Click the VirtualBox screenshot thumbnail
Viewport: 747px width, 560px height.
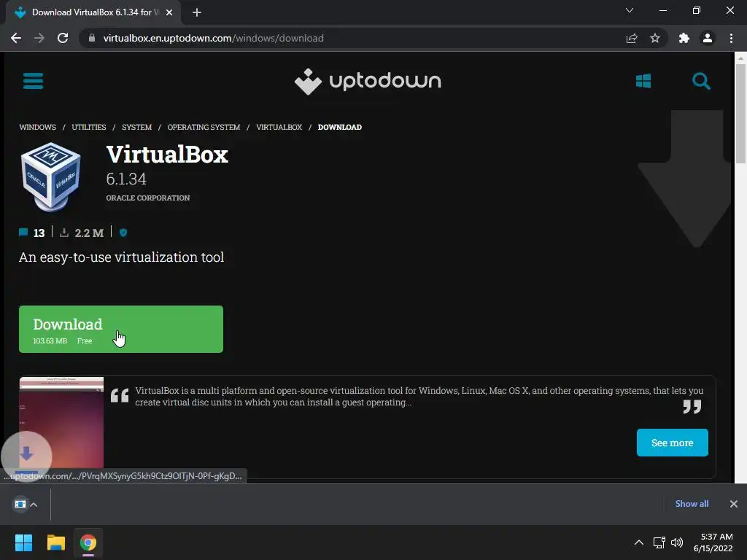[61, 424]
